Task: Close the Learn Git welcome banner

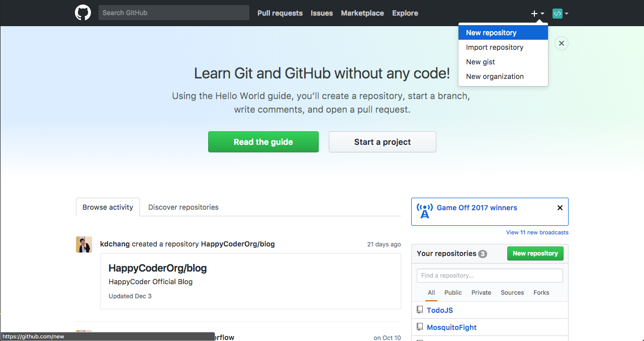Action: point(561,43)
